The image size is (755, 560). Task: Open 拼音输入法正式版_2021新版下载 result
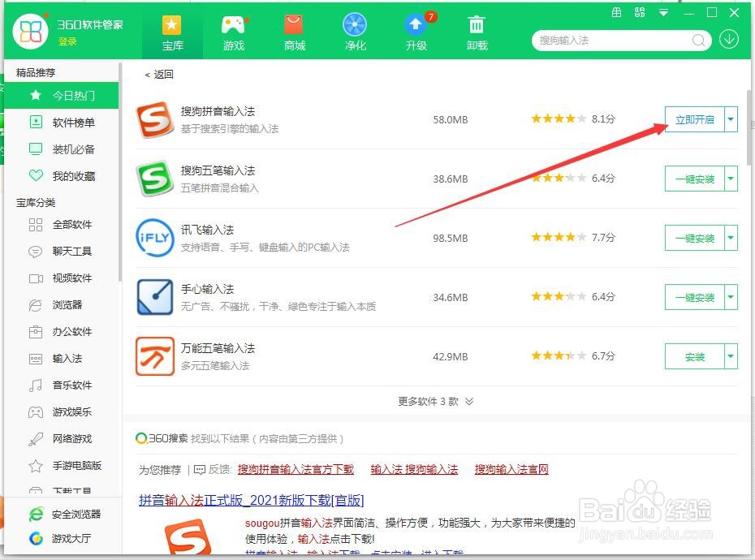tap(251, 500)
